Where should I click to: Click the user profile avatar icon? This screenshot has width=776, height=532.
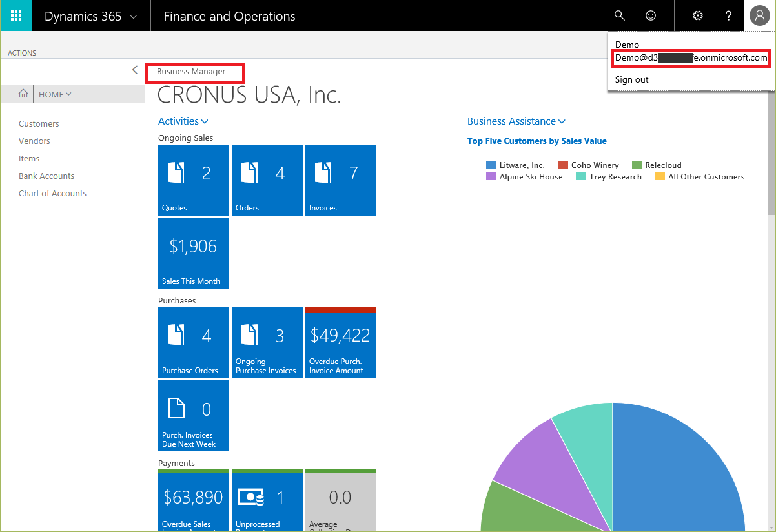pyautogui.click(x=760, y=15)
